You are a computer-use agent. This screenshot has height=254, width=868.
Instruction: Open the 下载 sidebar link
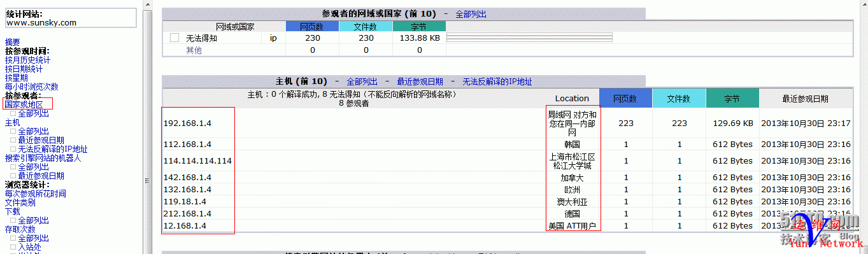[x=13, y=211]
